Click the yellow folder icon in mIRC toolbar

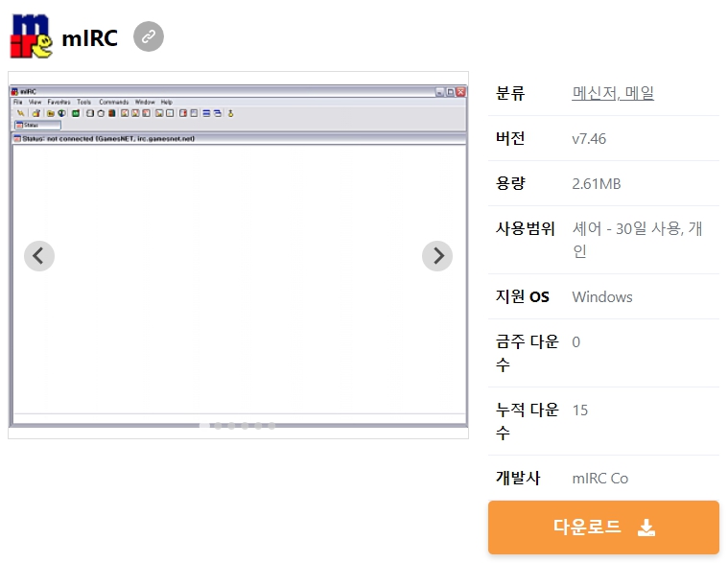pos(51,113)
